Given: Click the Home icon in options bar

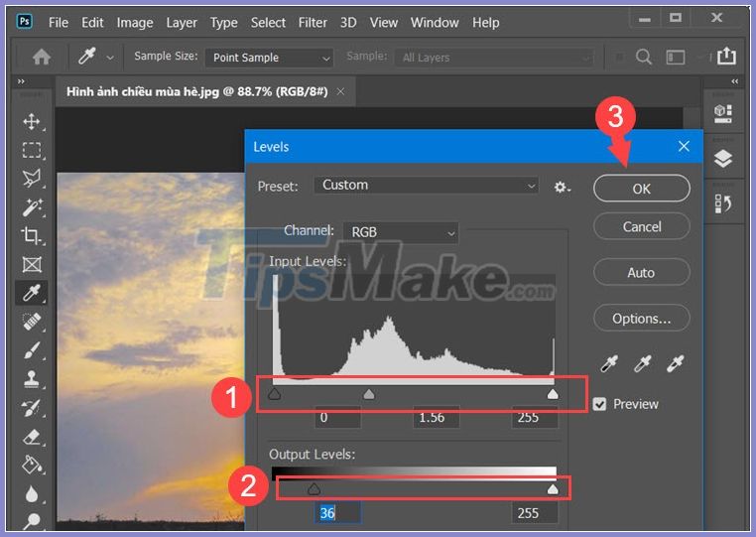Looking at the screenshot, I should coord(42,57).
